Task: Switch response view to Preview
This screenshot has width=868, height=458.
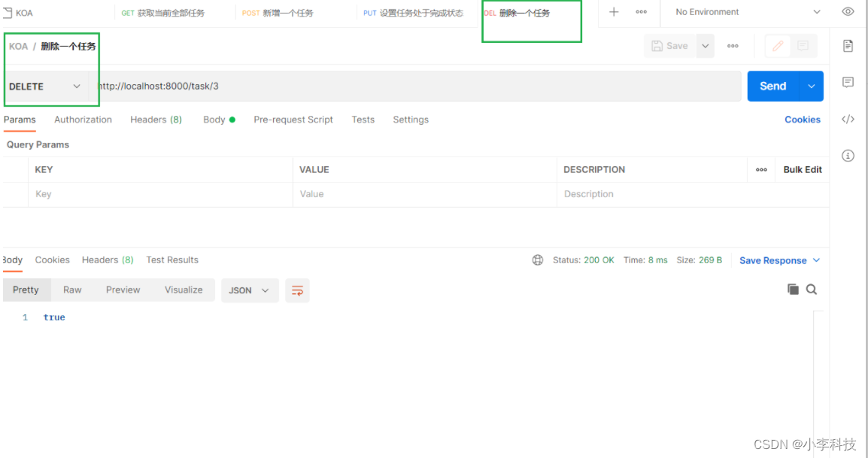Action: pos(123,290)
